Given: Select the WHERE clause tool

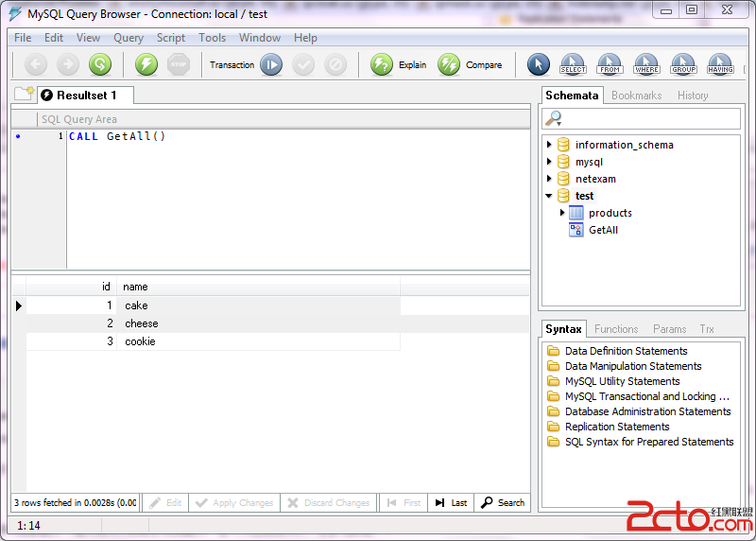Looking at the screenshot, I should 646,64.
